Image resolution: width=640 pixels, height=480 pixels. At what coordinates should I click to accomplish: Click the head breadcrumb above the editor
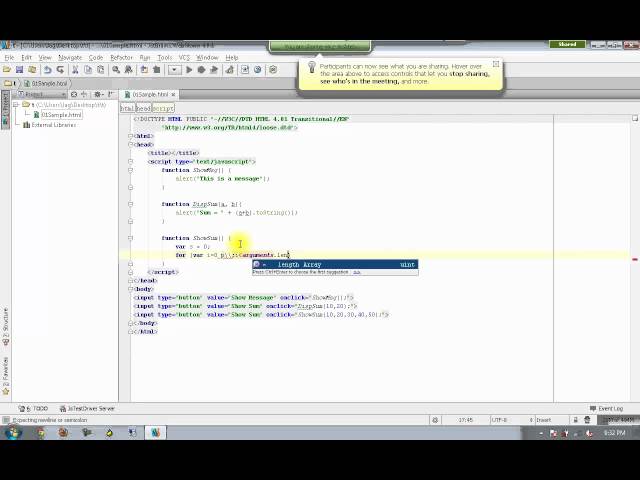(143, 109)
